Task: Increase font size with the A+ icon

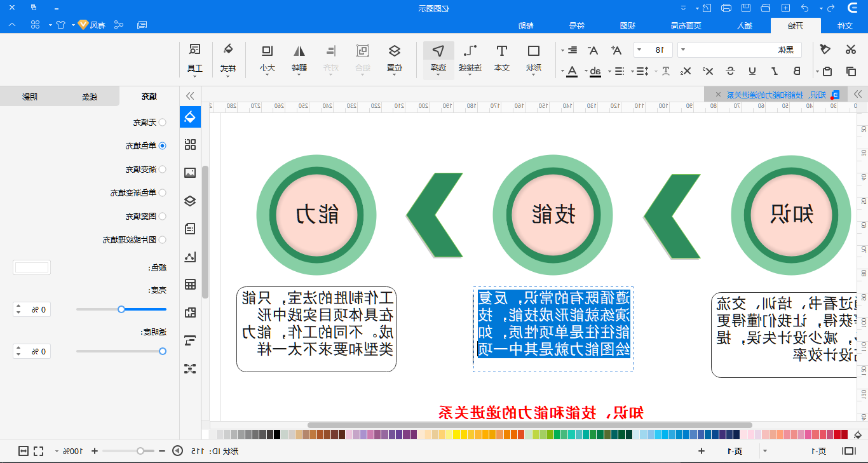Action: point(616,50)
